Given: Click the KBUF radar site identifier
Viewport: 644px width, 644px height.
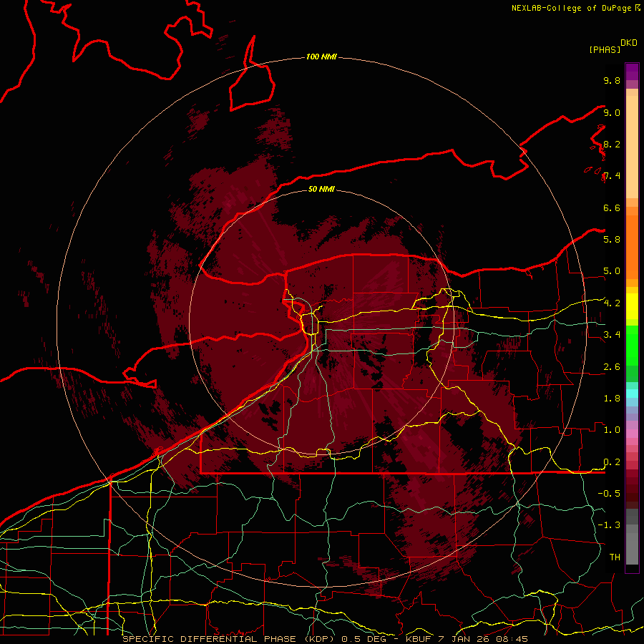Looking at the screenshot, I should (x=420, y=639).
